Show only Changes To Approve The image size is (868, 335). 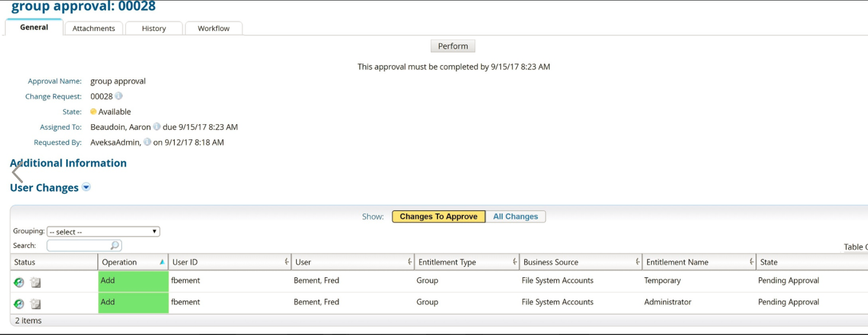click(x=438, y=216)
